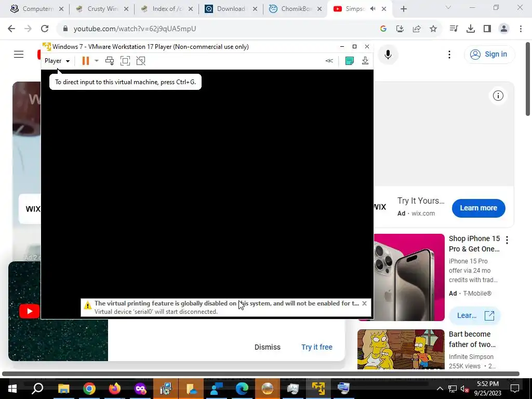The width and height of the screenshot is (532, 399).
Task: Dismiss the virtual printing warning message
Action: point(364,303)
